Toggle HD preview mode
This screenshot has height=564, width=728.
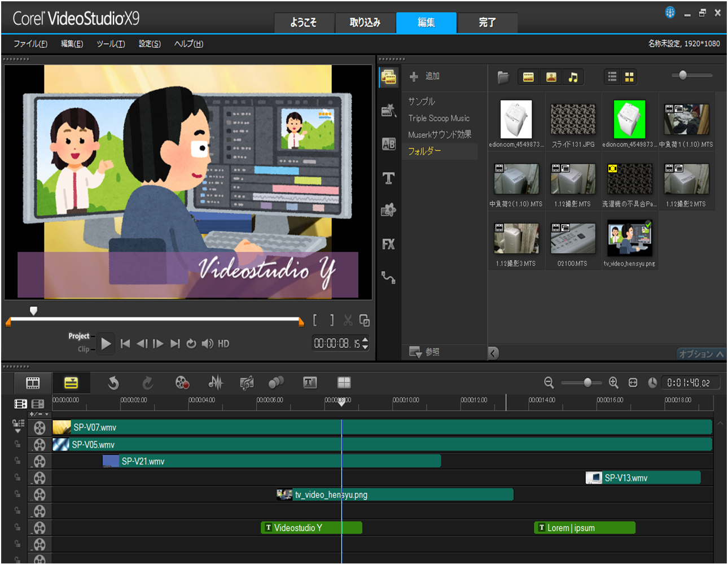223,343
